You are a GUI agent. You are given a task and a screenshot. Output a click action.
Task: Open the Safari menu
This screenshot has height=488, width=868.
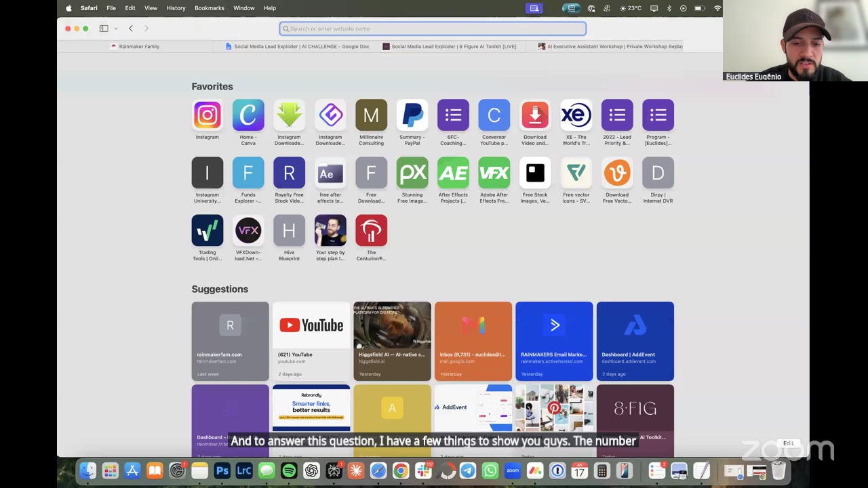(x=89, y=8)
